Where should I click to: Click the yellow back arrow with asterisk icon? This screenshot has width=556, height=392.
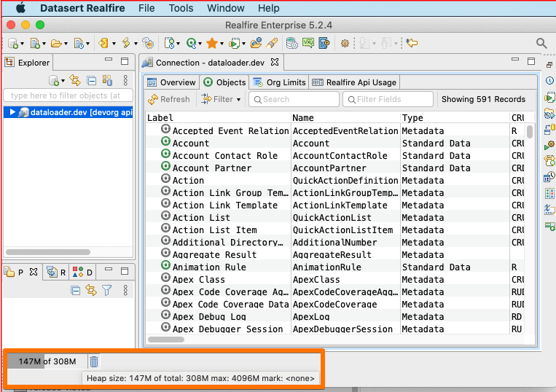(x=412, y=43)
